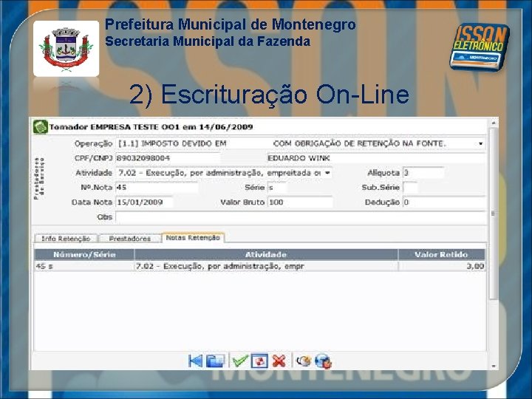The image size is (532, 399).
Task: Click the Alíquota field with value 3
Action: pos(423,173)
